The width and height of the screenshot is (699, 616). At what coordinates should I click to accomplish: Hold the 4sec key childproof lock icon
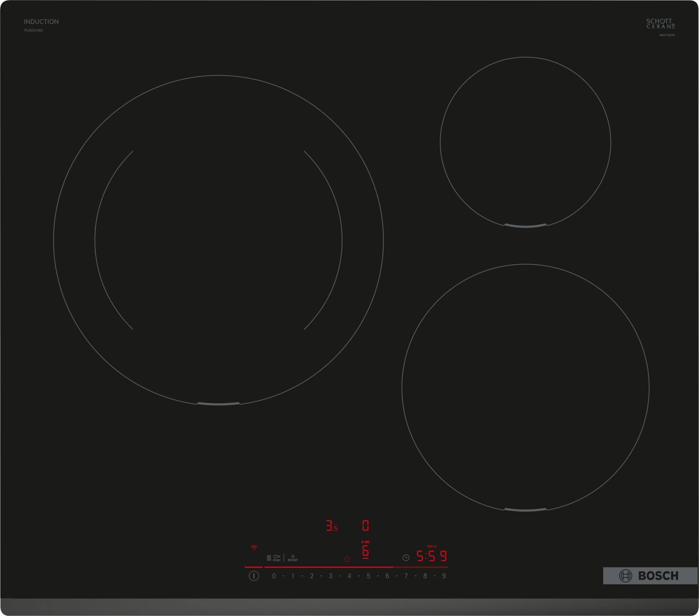(277, 558)
